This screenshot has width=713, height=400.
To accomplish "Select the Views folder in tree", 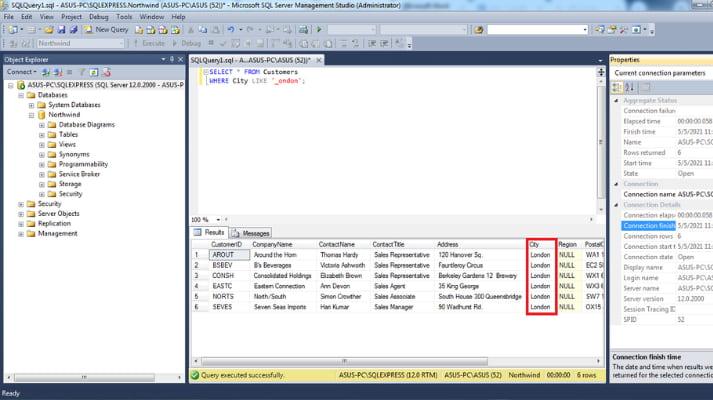I will (67, 144).
